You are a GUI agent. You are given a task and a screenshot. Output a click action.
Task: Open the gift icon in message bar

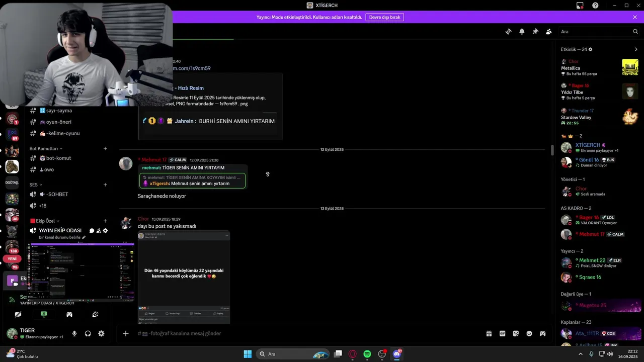489,333
